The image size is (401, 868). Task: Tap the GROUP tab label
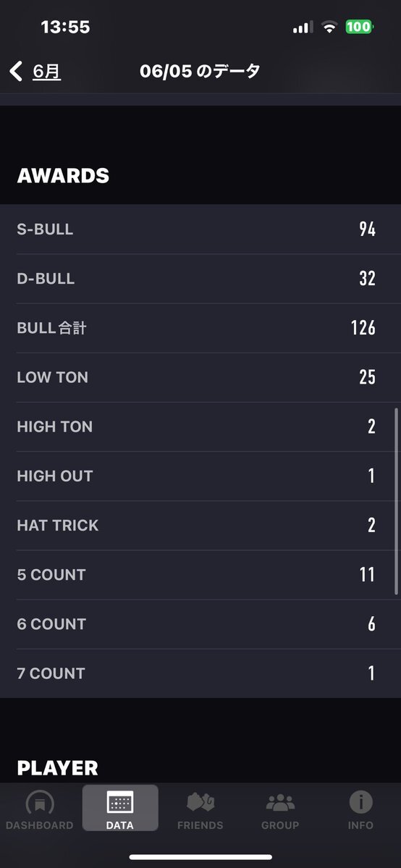pos(280,825)
